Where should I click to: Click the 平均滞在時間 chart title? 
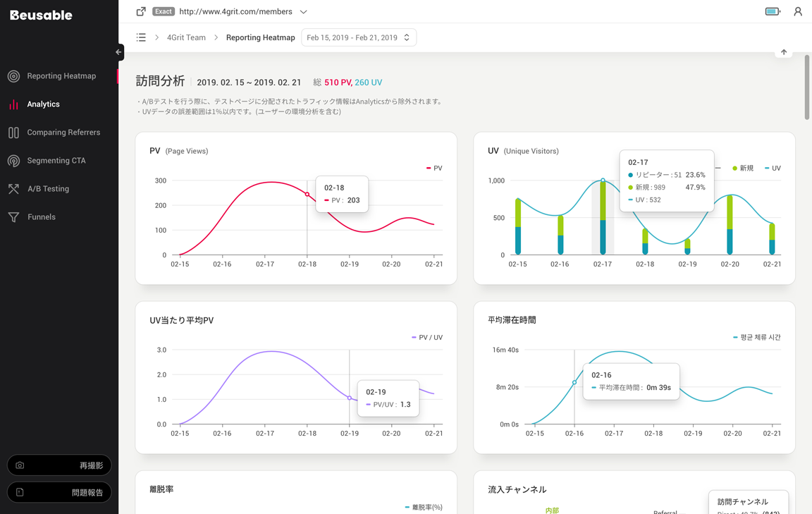(512, 320)
